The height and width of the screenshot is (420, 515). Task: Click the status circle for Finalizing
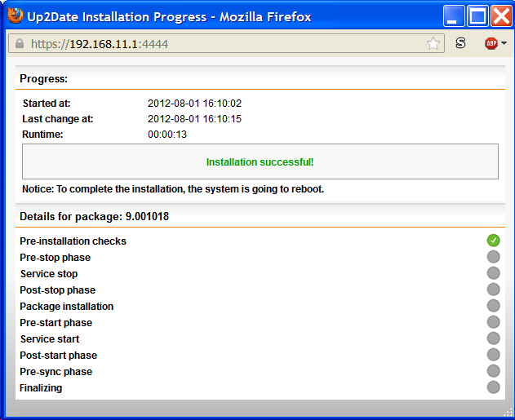click(493, 387)
